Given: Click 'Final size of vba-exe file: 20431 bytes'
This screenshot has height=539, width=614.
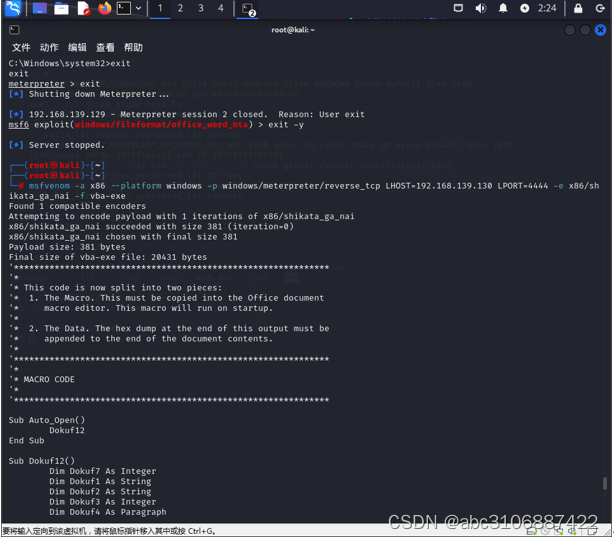Looking at the screenshot, I should [x=108, y=257].
